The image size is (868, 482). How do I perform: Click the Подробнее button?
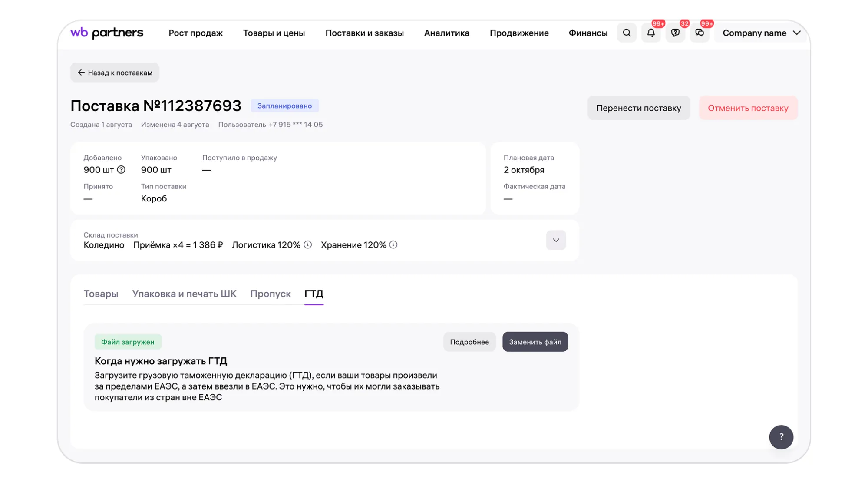[469, 342]
